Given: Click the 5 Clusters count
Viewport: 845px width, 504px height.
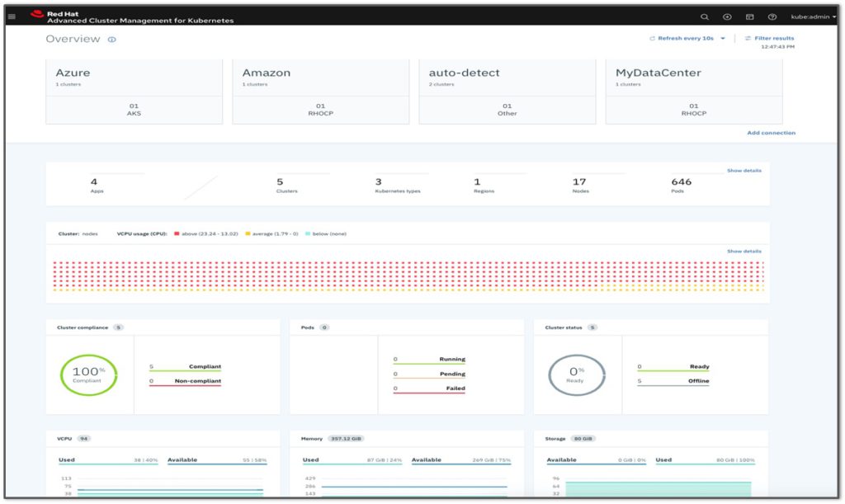Looking at the screenshot, I should coord(286,186).
